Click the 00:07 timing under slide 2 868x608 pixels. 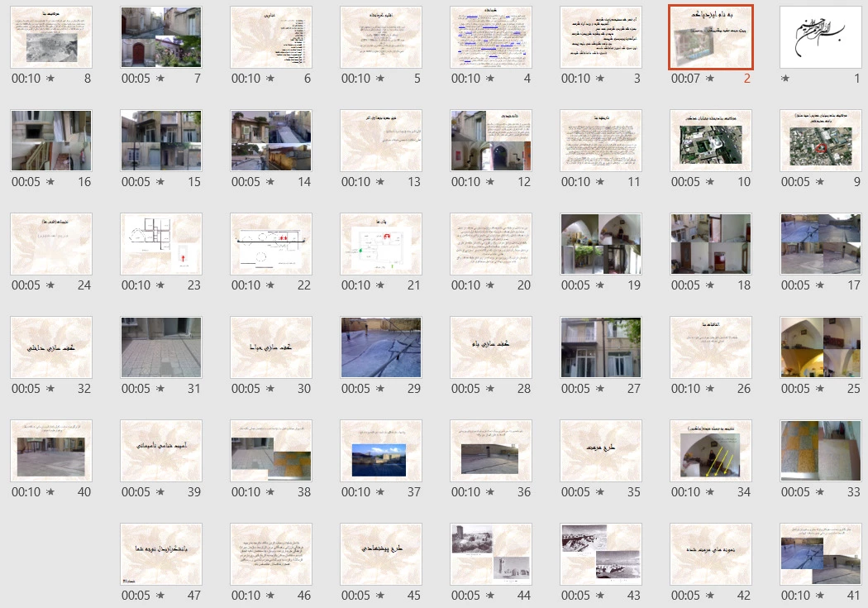point(685,79)
